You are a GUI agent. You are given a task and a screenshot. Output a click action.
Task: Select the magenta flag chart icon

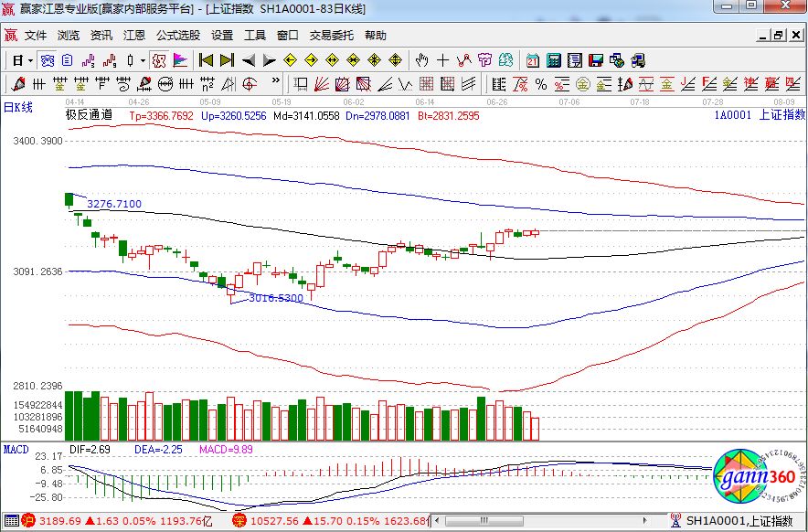(180, 60)
